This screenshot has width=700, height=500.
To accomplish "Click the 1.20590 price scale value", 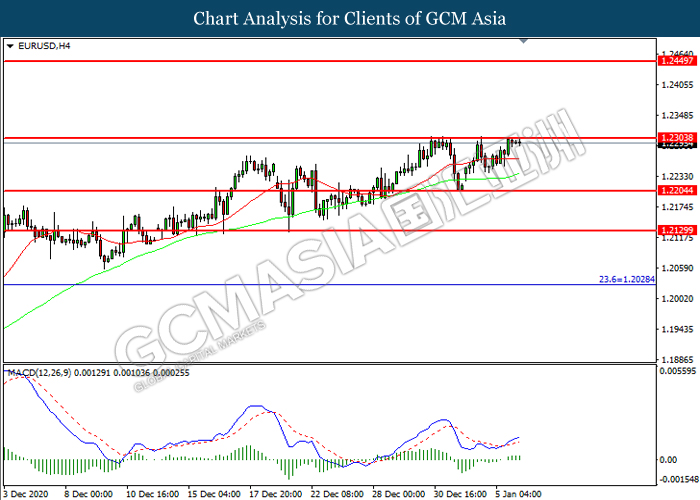I will pos(677,268).
